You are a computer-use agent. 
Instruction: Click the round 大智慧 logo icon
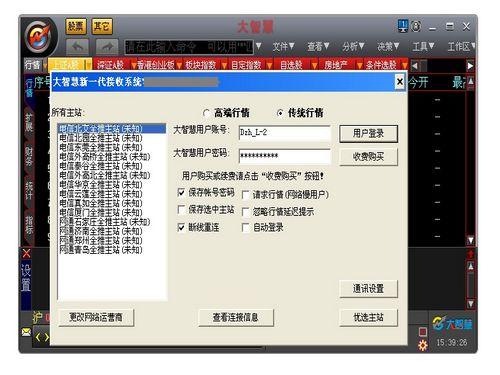[x=40, y=37]
